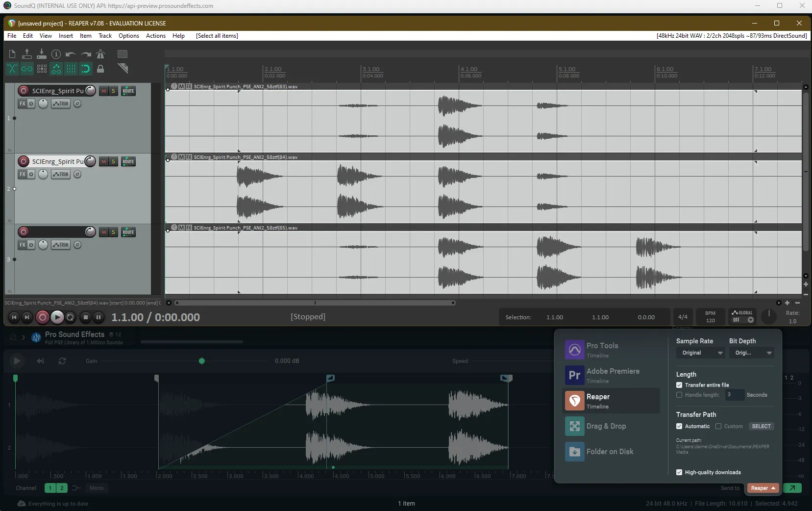Mute track 1 with M button

point(103,91)
